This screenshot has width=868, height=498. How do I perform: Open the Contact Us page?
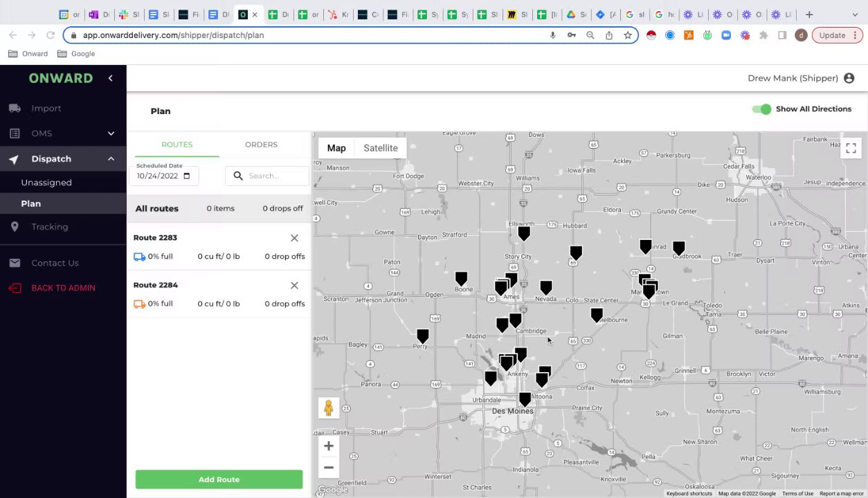click(x=55, y=263)
